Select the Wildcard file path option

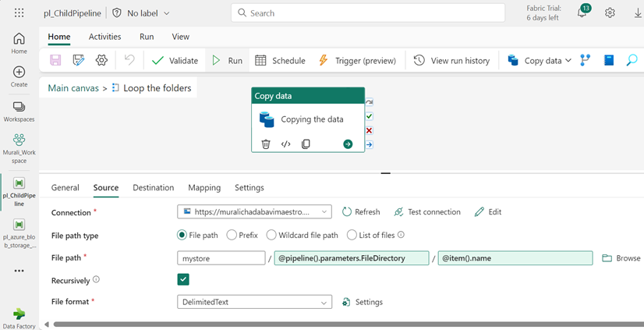pyautogui.click(x=271, y=235)
